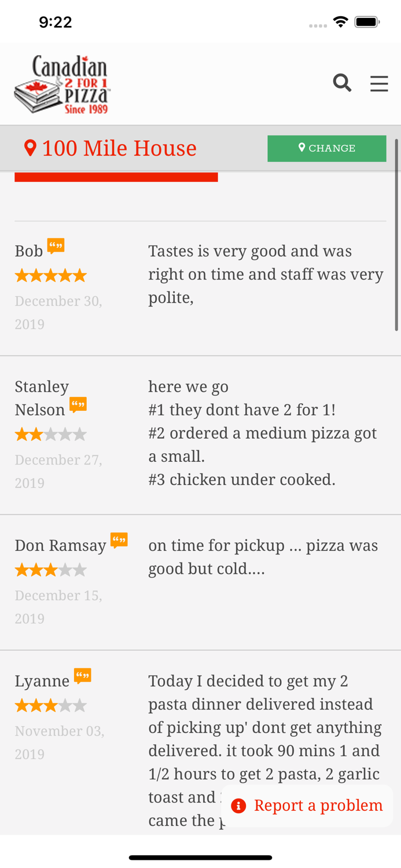Open the hamburger navigation menu
Viewport: 401px width, 868px height.
click(379, 82)
